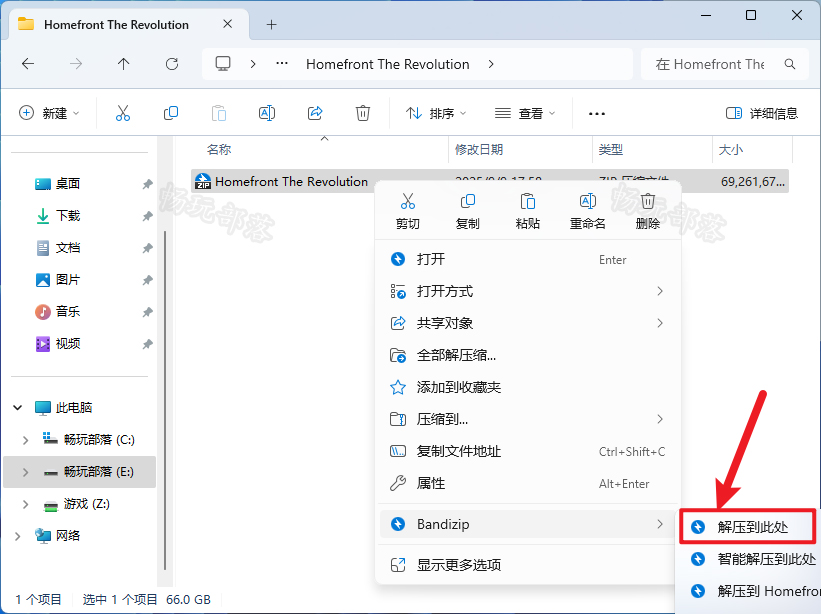The width and height of the screenshot is (821, 614).
Task: Close the Homefront The Revolution tab
Action: (227, 24)
